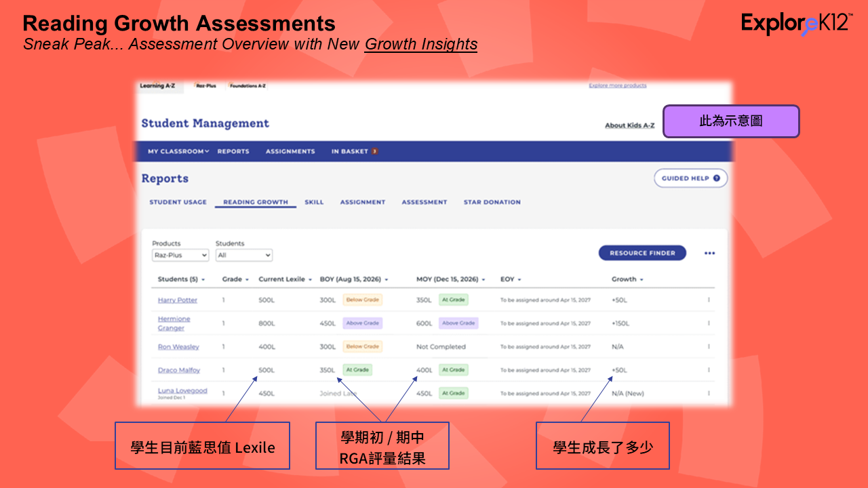
Task: Select the Foundations A-Z product tab
Action: 248,86
